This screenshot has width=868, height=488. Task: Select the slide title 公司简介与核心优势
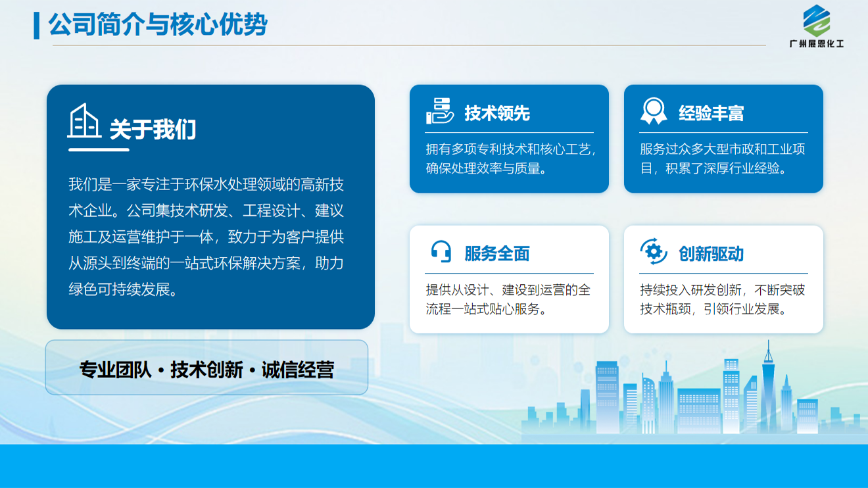pos(158,25)
